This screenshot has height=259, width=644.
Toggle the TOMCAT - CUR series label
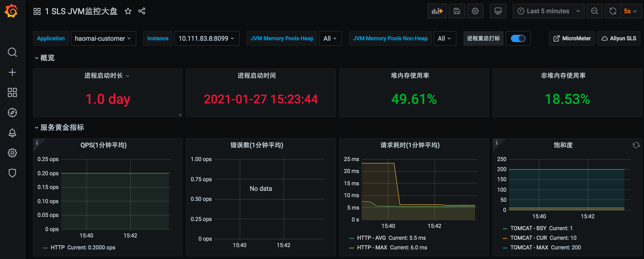click(x=529, y=238)
